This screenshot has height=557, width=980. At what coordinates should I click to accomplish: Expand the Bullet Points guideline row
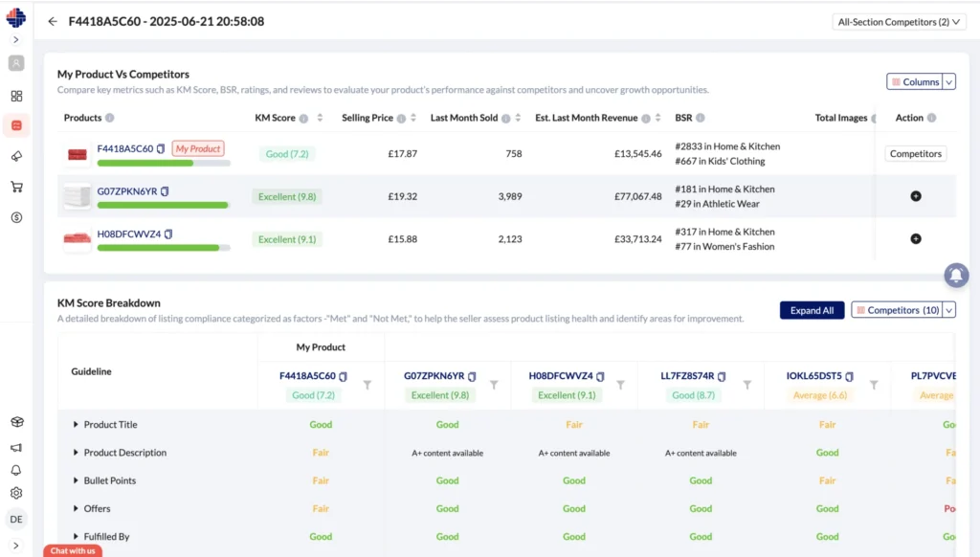tap(76, 480)
